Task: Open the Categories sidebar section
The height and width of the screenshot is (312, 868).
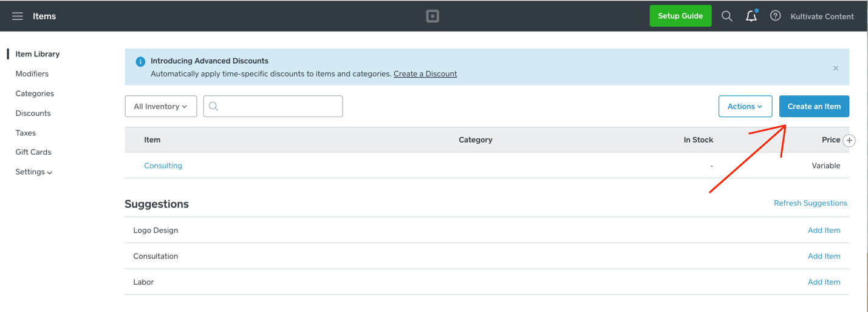Action: [35, 93]
